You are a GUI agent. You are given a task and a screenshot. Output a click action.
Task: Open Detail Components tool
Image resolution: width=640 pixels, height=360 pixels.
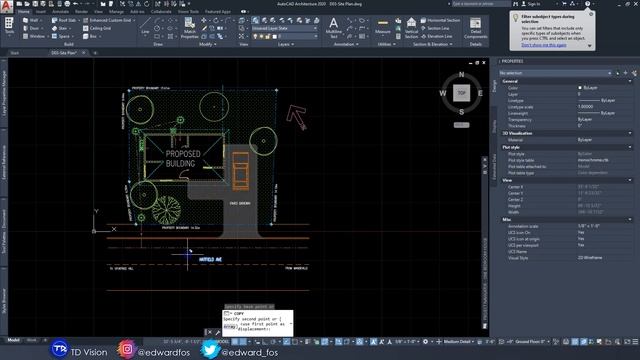[x=476, y=28]
